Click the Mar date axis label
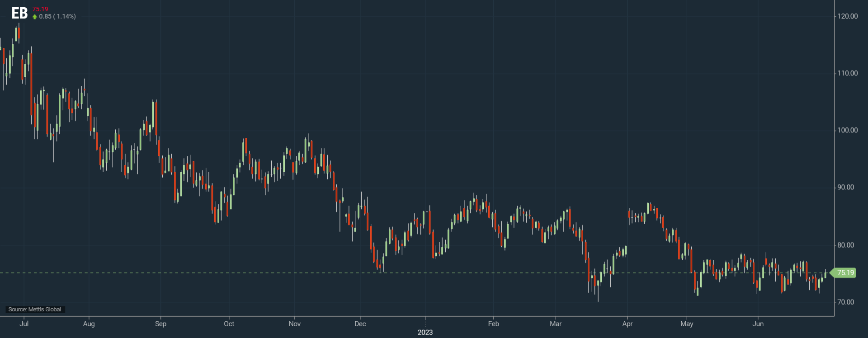The width and height of the screenshot is (868, 338). [x=556, y=324]
